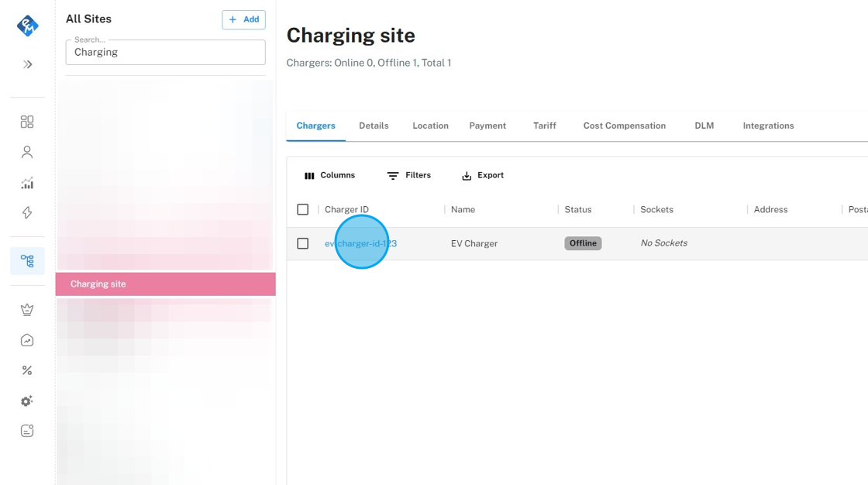
Task: Click the Add site button
Action: (x=243, y=19)
